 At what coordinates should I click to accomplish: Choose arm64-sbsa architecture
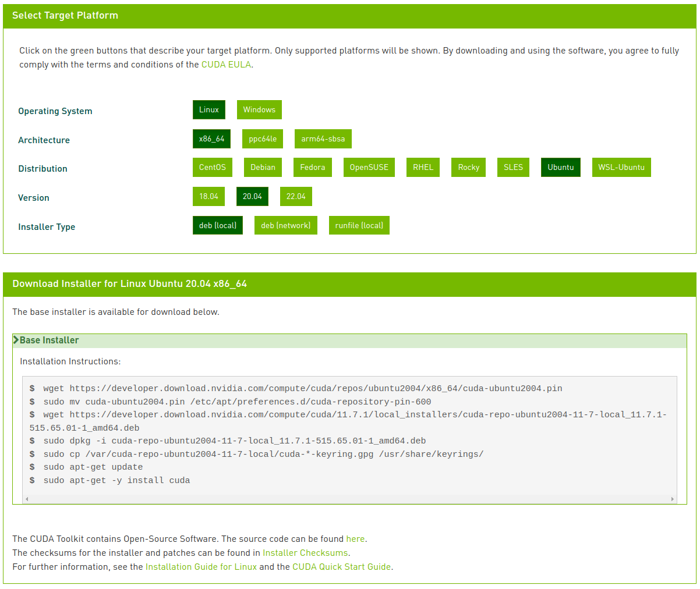pyautogui.click(x=323, y=139)
